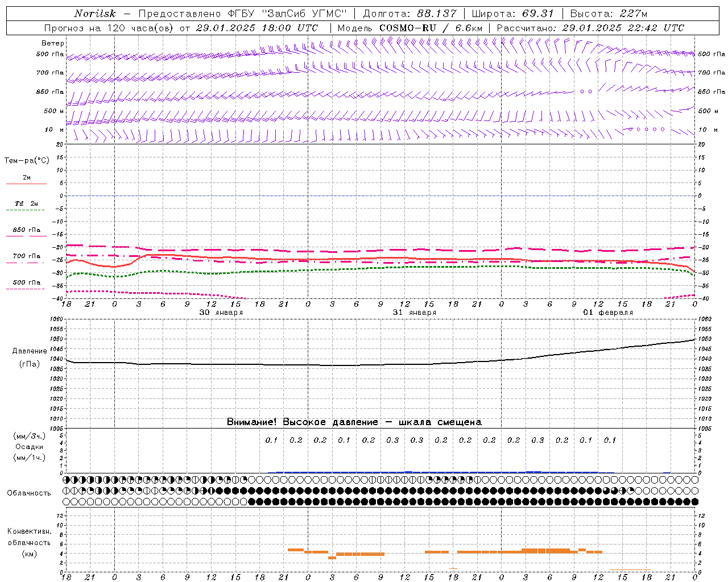This screenshot has height=582, width=728.
Task: Click the 'Прогноз на 120 часа(ов)' forecast text
Action: coord(110,28)
